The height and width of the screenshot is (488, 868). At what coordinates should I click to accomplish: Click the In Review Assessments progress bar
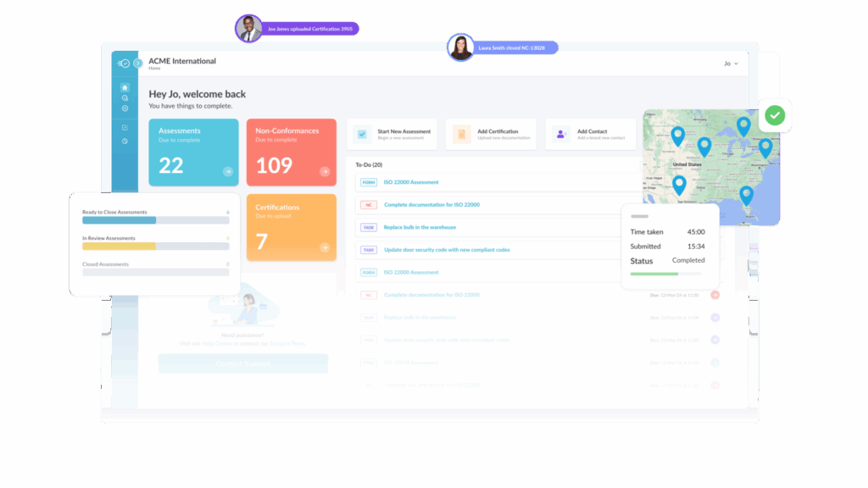click(155, 247)
